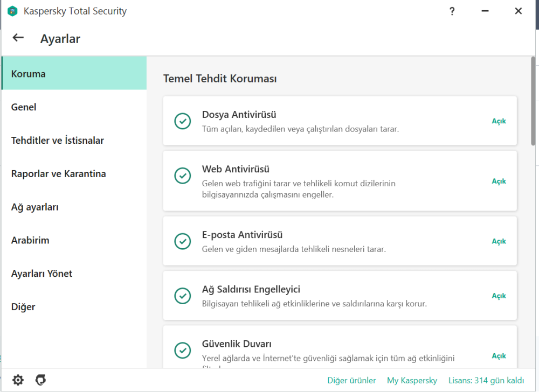This screenshot has width=539, height=392.
Task: Select the Koruma settings tab
Action: coord(74,73)
